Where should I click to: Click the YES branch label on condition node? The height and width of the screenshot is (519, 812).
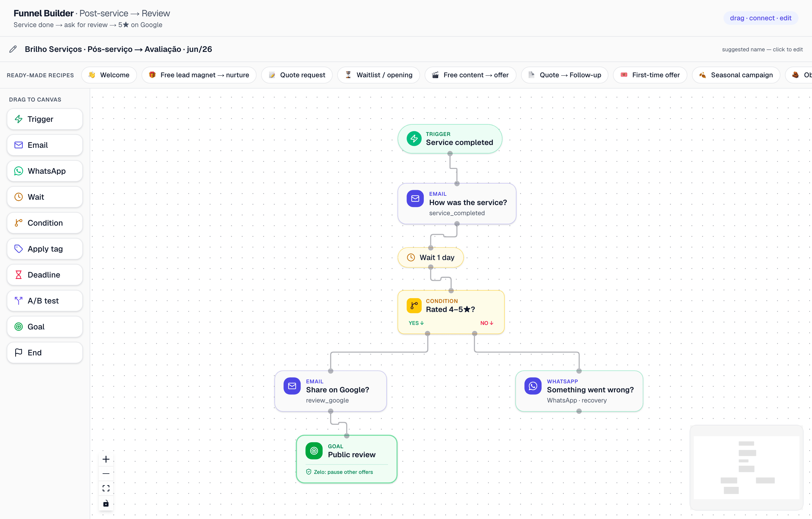point(416,323)
